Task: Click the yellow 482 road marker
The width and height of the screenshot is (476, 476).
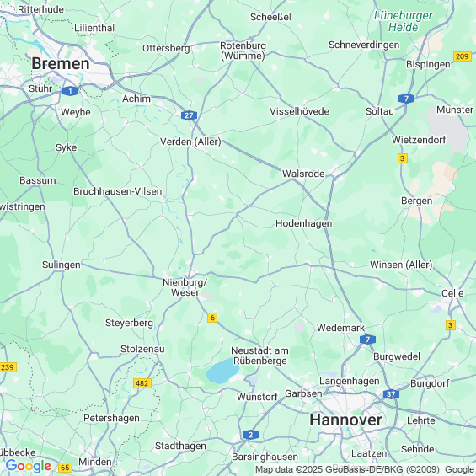Action: pyautogui.click(x=142, y=383)
